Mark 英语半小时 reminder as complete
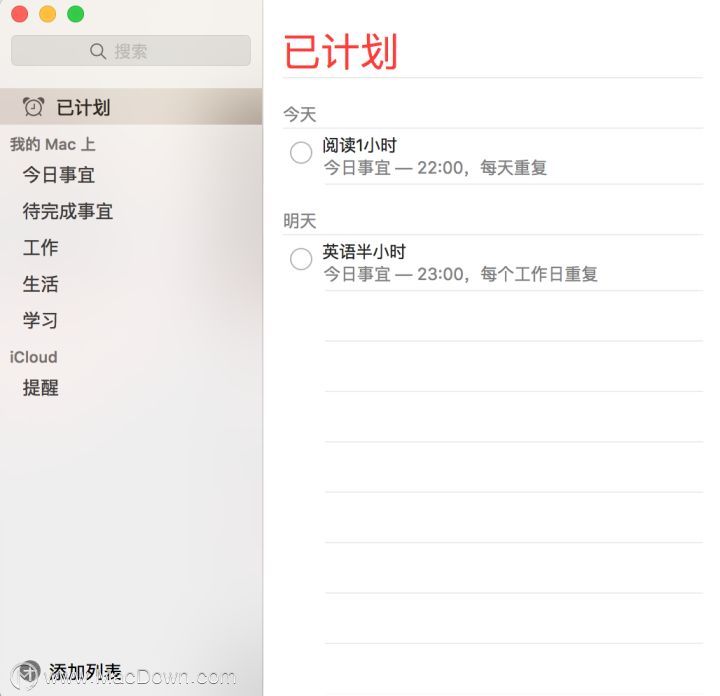This screenshot has height=696, width=720. (301, 259)
